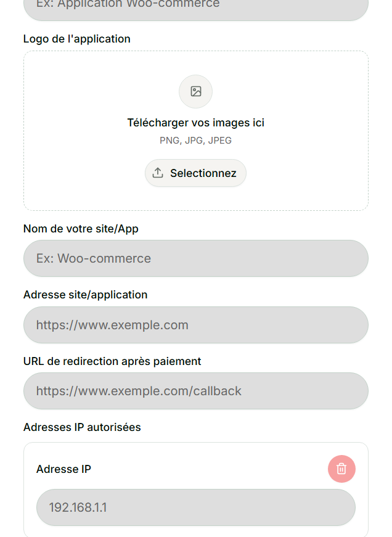This screenshot has height=537, width=392.
Task: Click the partially visible application name field at top
Action: (195, 7)
